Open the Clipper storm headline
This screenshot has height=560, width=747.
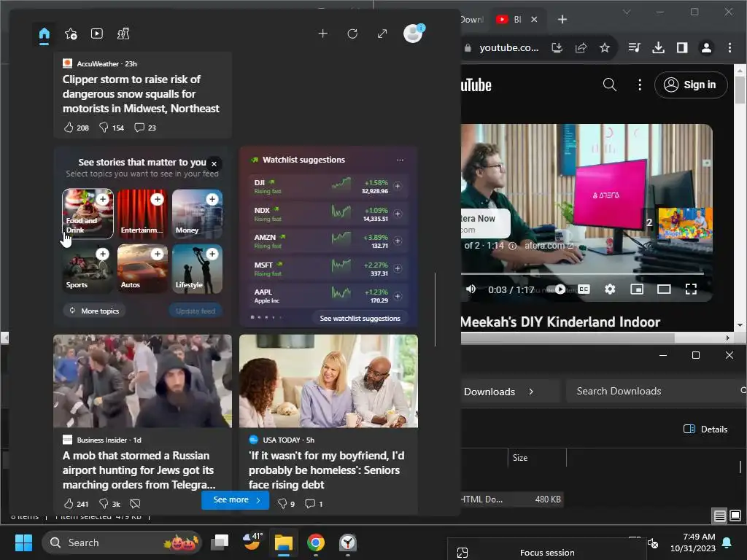(141, 94)
